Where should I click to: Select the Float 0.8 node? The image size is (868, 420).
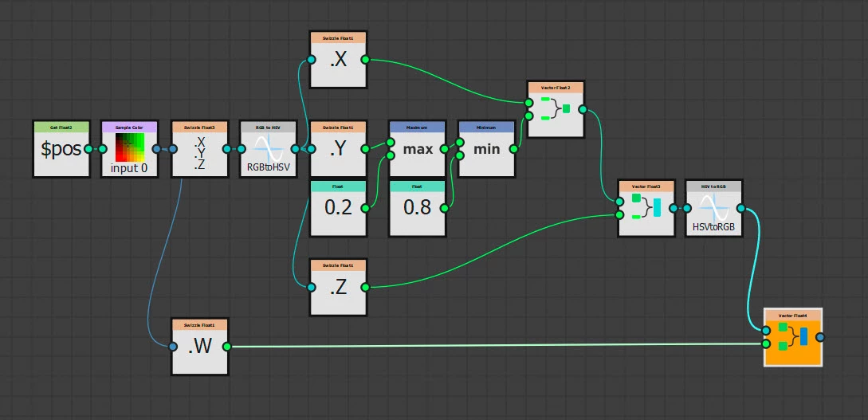[x=418, y=208]
